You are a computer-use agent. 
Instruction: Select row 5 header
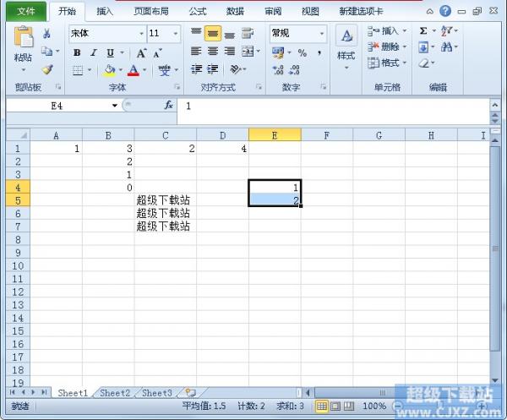click(18, 200)
